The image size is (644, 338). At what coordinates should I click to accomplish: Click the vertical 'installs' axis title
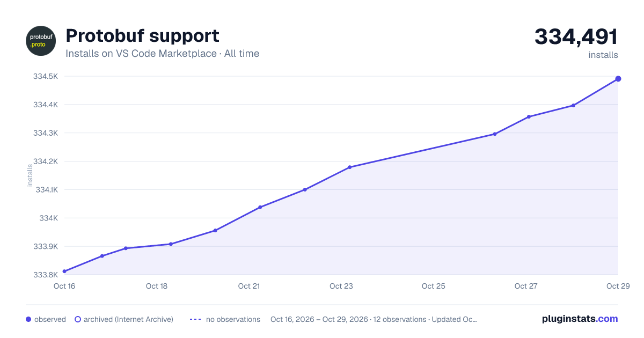(x=30, y=175)
